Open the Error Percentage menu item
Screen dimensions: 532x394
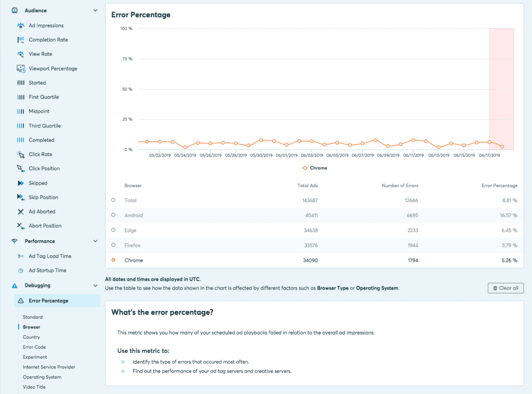[57, 300]
